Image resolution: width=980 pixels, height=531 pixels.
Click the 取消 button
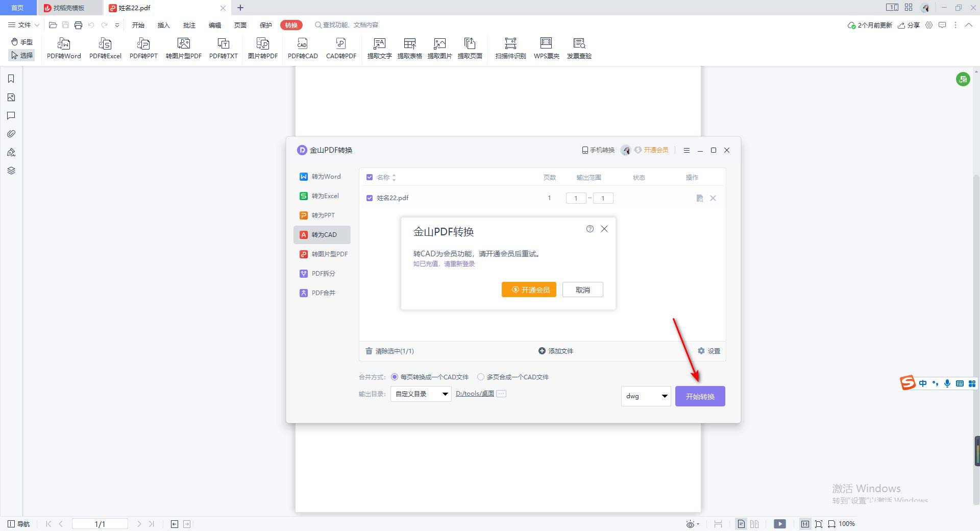(x=582, y=289)
